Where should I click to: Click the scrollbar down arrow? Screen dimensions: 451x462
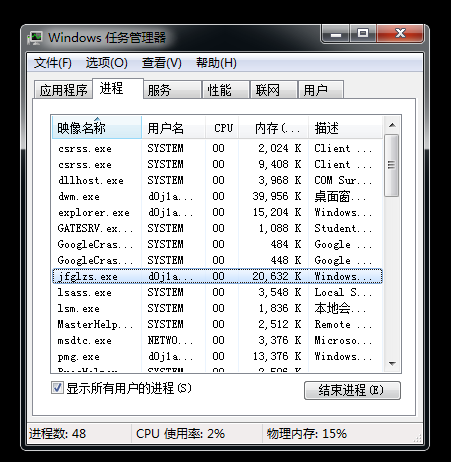coord(392,364)
